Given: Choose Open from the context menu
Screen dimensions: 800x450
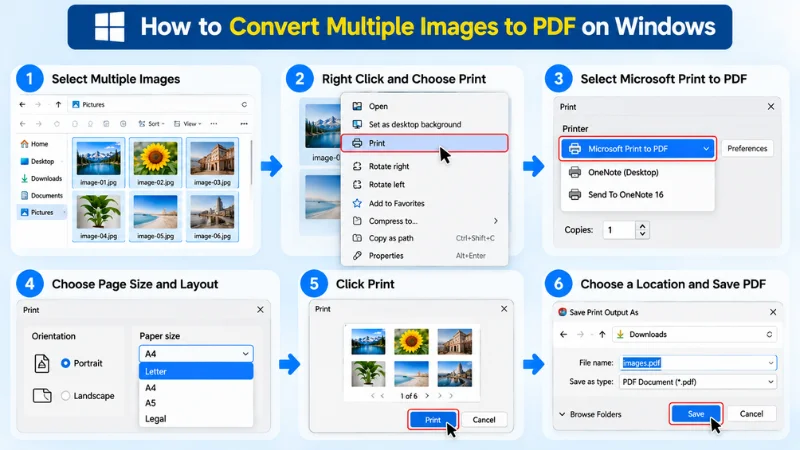Looking at the screenshot, I should click(424, 106).
